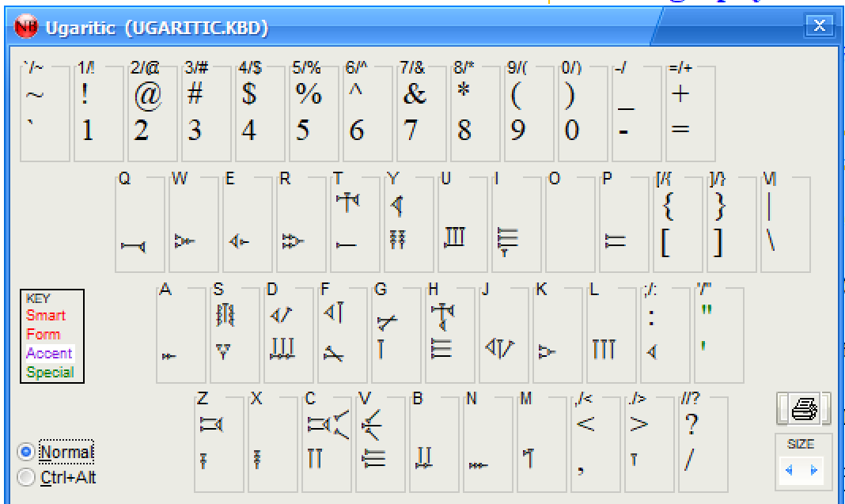Screen dimensions: 845x504
Task: Select the Normal radio button
Action: point(27,452)
